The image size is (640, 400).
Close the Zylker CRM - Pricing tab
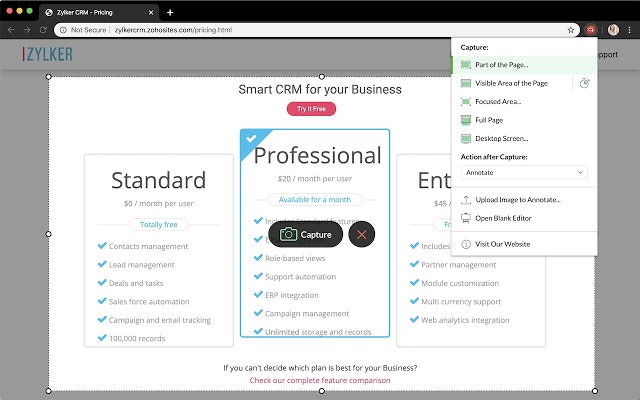point(151,13)
